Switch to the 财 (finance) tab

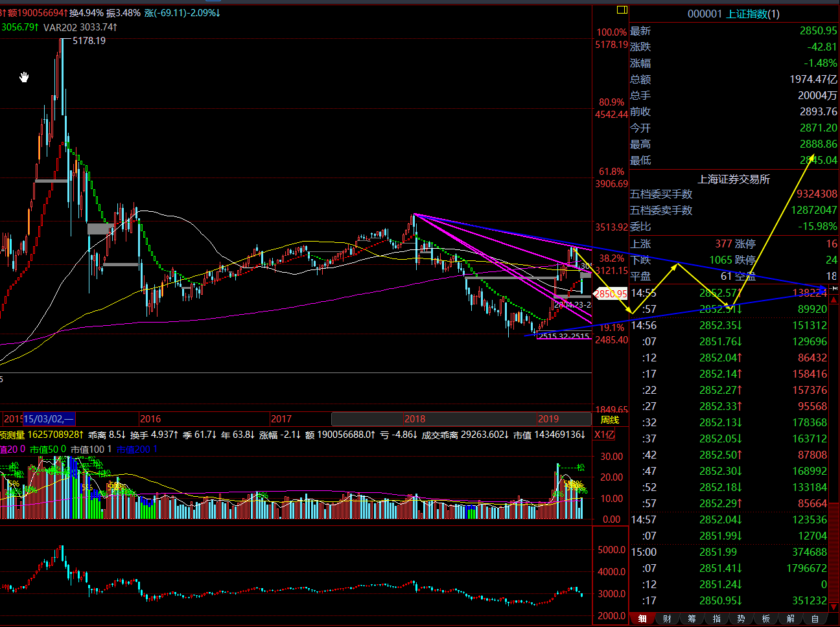[667, 619]
